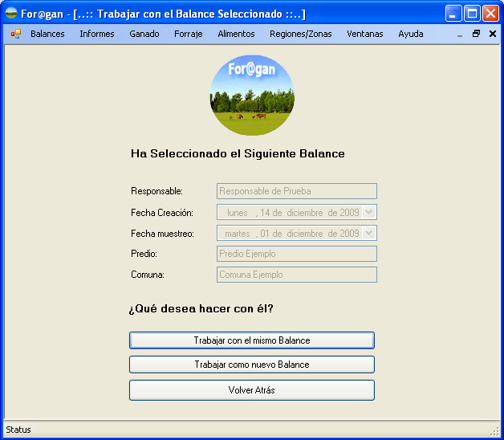Open the Ganado menu
The image size is (504, 440).
click(144, 34)
